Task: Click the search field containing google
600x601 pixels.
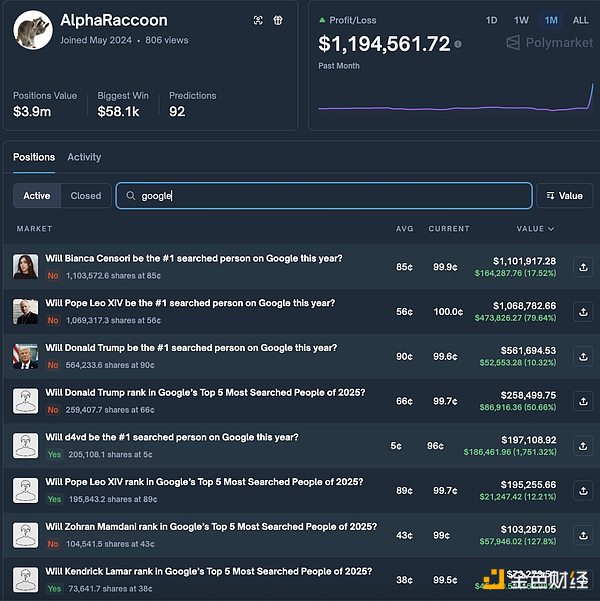Action: coord(325,195)
